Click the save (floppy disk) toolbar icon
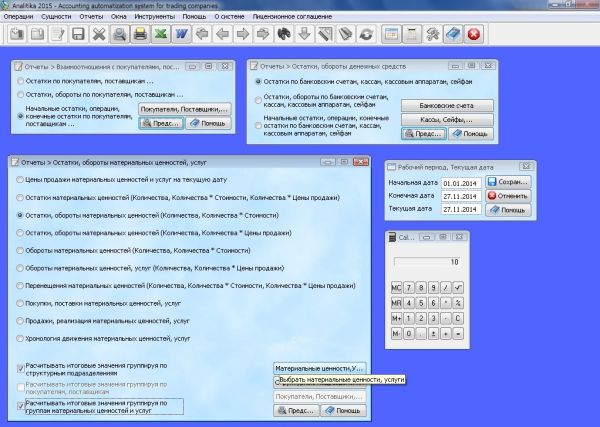This screenshot has width=600, height=427. point(78,35)
